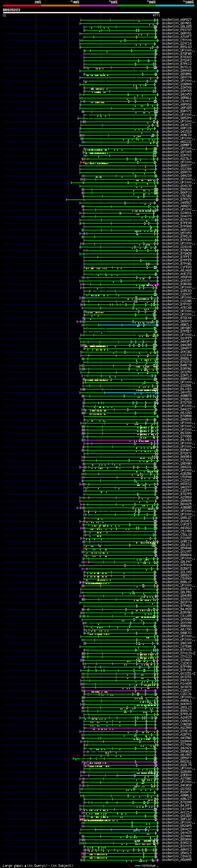
Task: Select the row label UniRef100_Q3HTK5
Action: (177, 91)
